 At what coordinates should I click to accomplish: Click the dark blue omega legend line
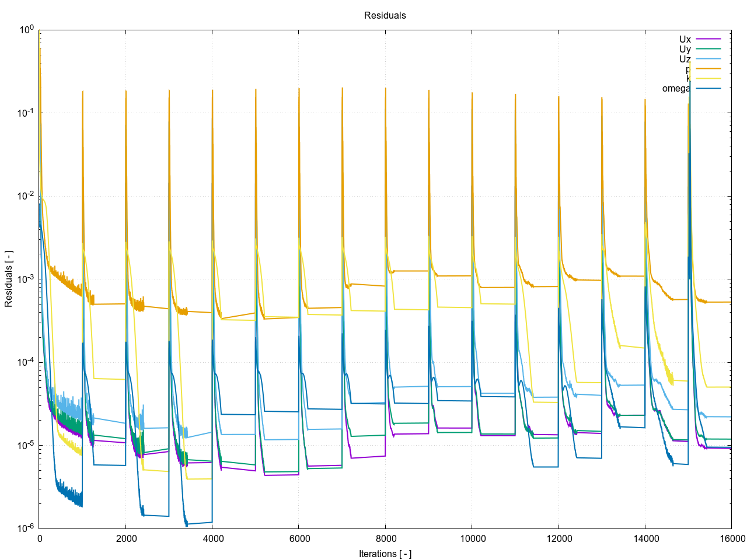coord(708,88)
